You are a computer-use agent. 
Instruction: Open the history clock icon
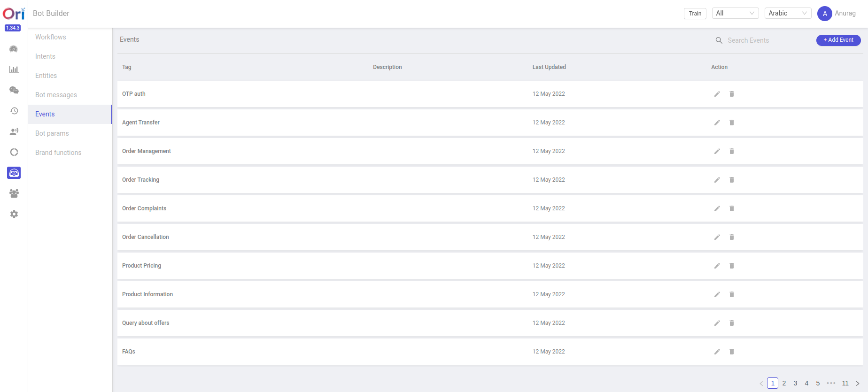pyautogui.click(x=14, y=111)
